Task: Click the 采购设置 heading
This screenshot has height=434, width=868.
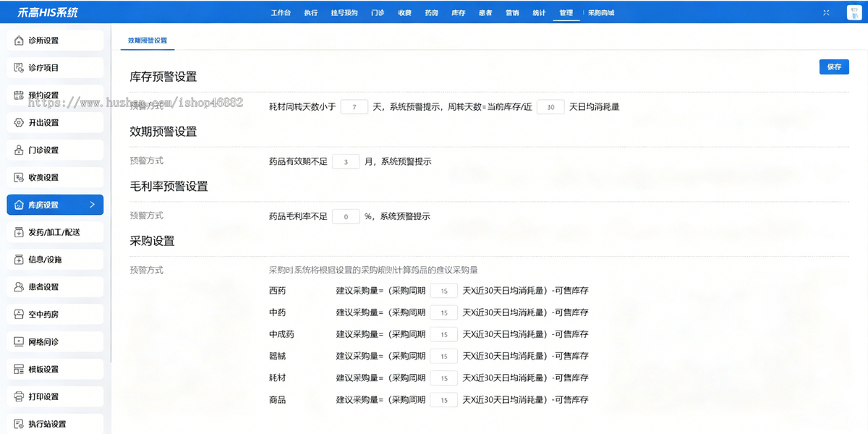Action: [x=152, y=241]
